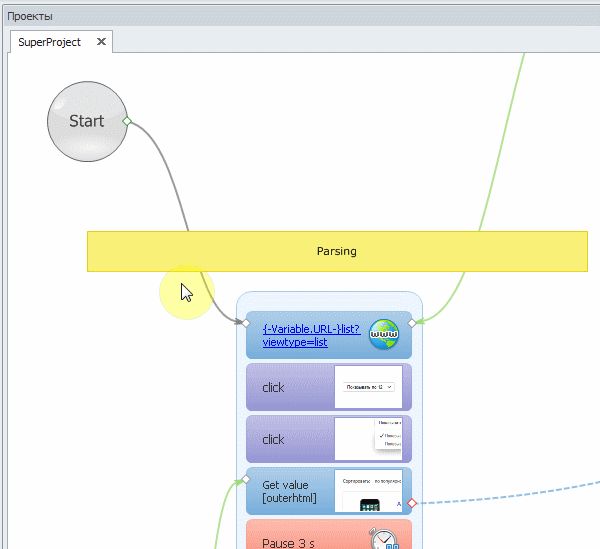Screen dimensions: 600x549
Task: Open the {-Variable.URL-}list?viewtype=list link
Action: [311, 335]
